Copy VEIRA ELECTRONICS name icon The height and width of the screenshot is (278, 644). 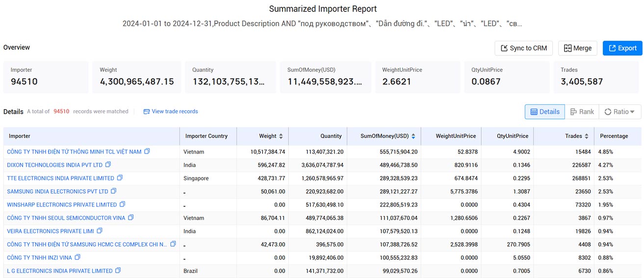click(100, 231)
